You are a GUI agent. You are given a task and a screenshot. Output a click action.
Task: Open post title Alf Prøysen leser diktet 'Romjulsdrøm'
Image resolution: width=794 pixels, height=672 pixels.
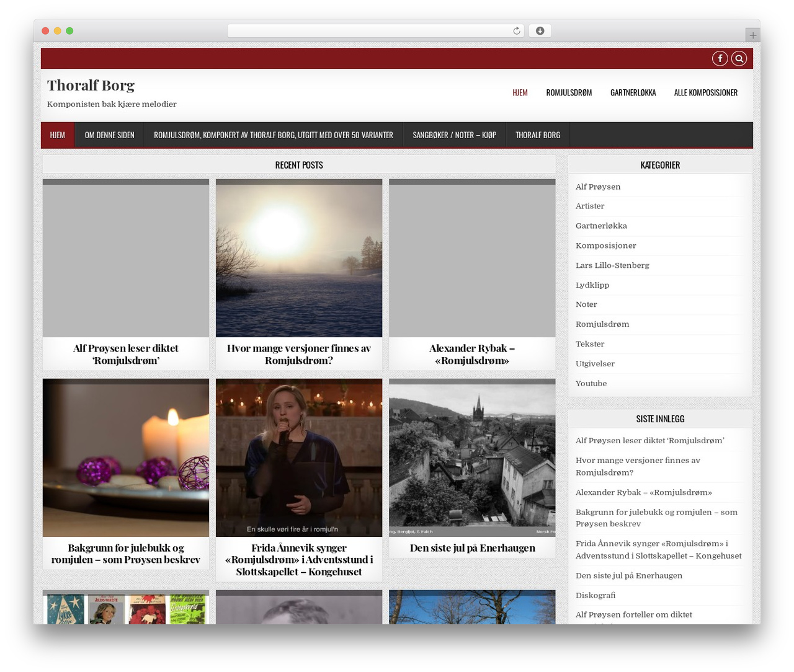126,355
